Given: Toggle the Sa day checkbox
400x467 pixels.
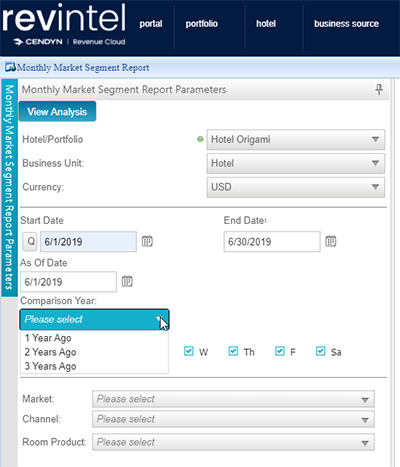Looking at the screenshot, I should 321,351.
